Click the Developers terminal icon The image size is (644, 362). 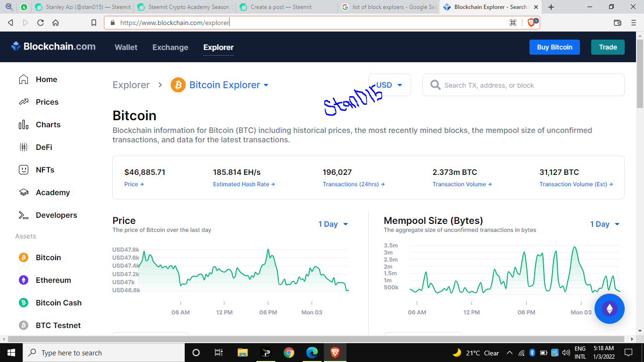click(x=24, y=215)
